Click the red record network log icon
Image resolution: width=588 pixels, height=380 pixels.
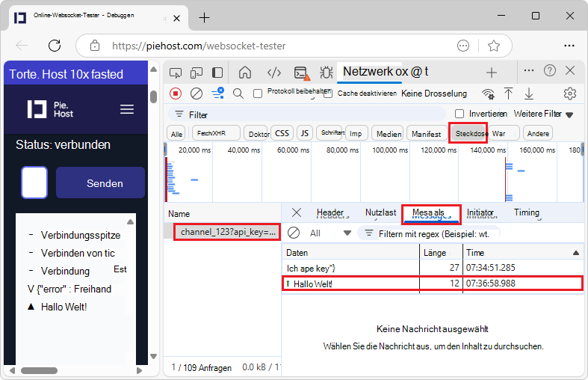tap(176, 94)
